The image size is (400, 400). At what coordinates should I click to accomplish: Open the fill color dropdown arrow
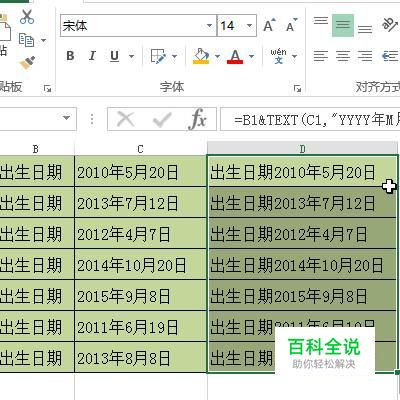click(218, 56)
